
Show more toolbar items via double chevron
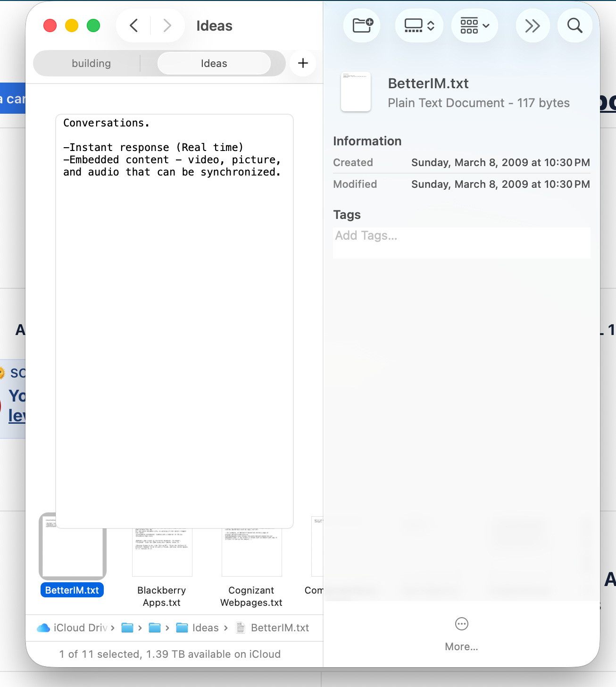pyautogui.click(x=533, y=25)
